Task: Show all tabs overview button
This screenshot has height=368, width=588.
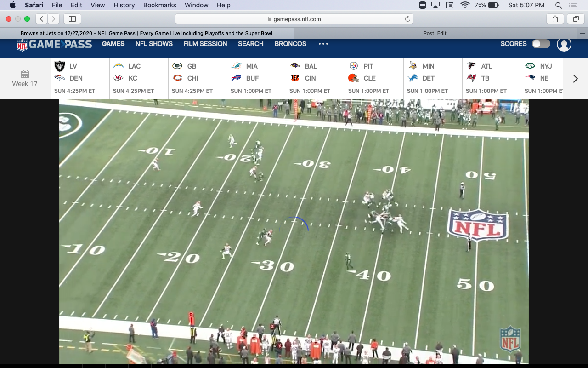Action: [576, 19]
